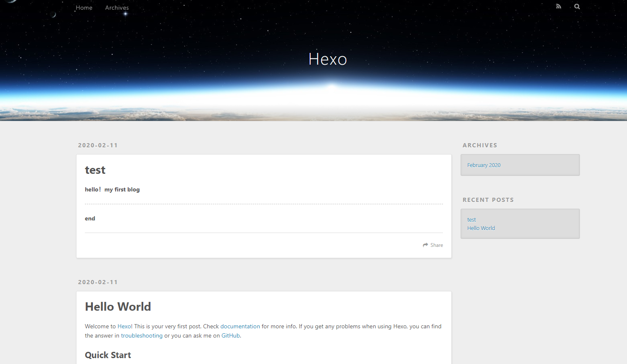
Task: Click the Share arrow on test post
Action: coord(433,245)
